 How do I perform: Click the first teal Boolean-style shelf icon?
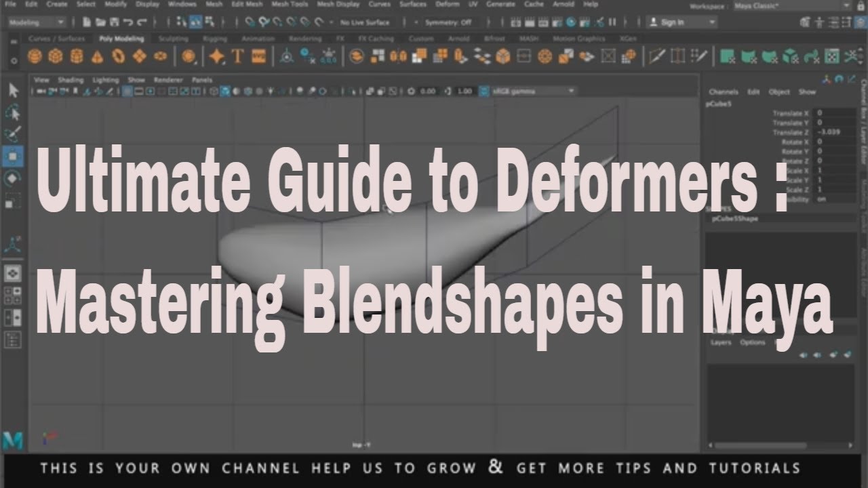[728, 57]
